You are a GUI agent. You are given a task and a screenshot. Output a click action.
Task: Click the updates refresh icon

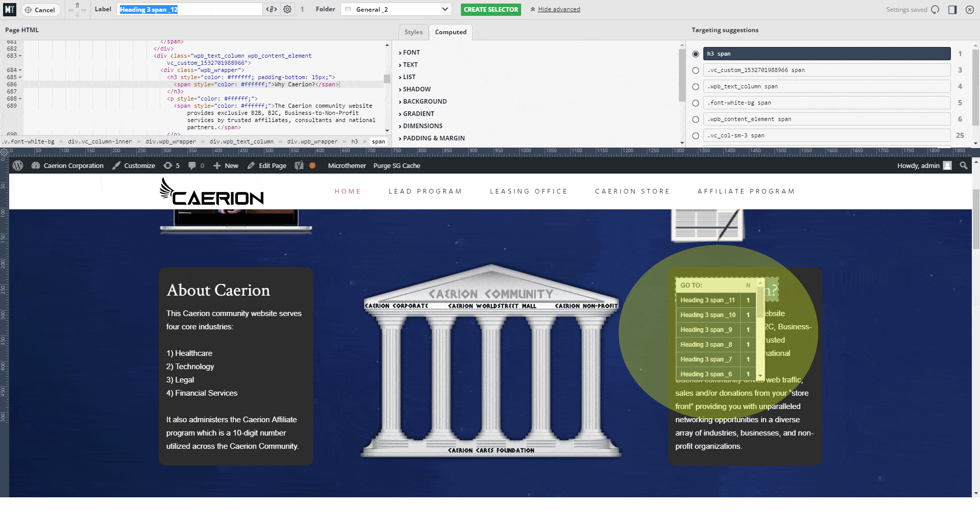click(x=167, y=165)
